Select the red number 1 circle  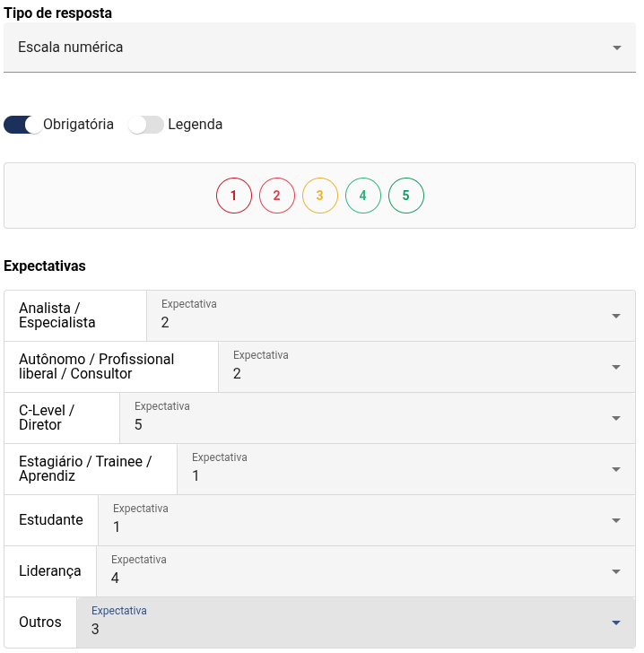coord(233,196)
